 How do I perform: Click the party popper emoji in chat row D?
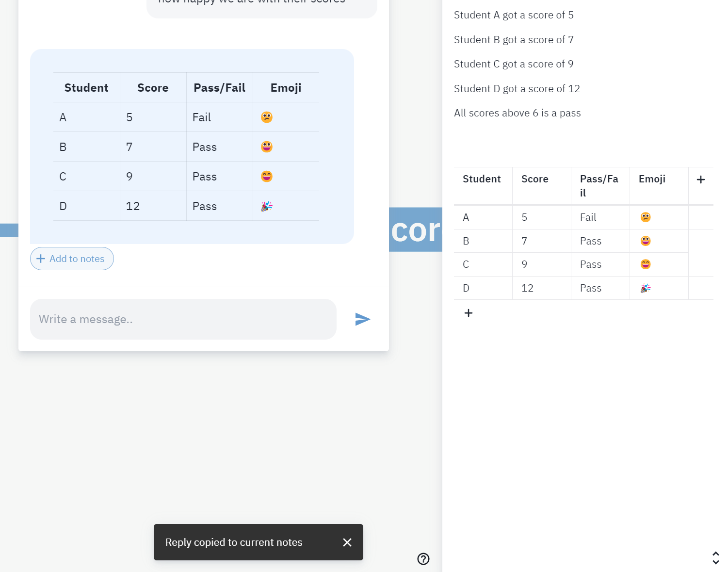(x=267, y=206)
